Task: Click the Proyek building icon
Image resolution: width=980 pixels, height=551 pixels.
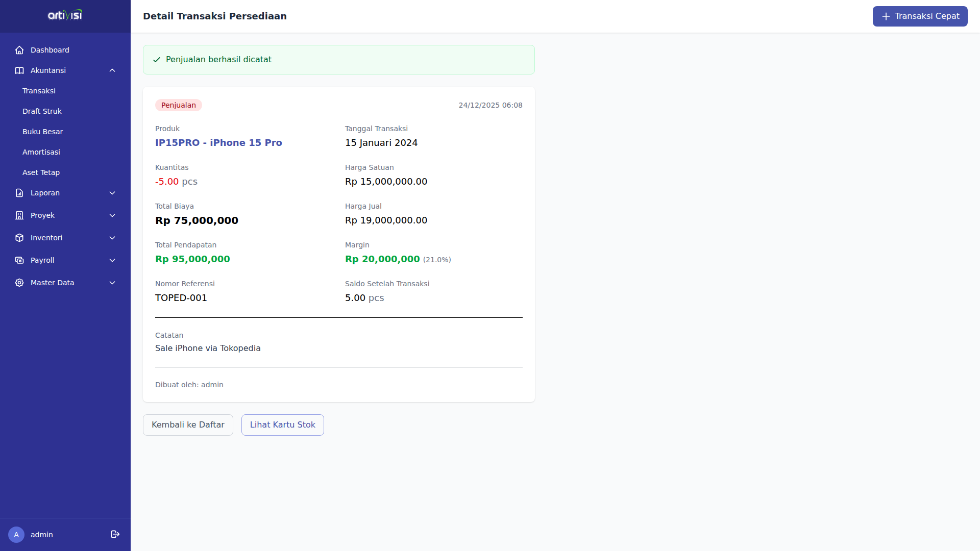Action: tap(19, 215)
